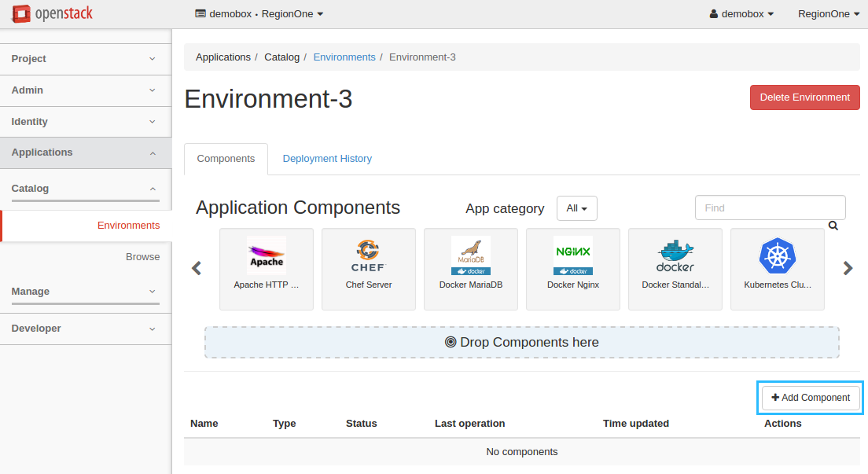The width and height of the screenshot is (868, 474).
Task: Switch to the Deployment History tab
Action: click(x=327, y=158)
